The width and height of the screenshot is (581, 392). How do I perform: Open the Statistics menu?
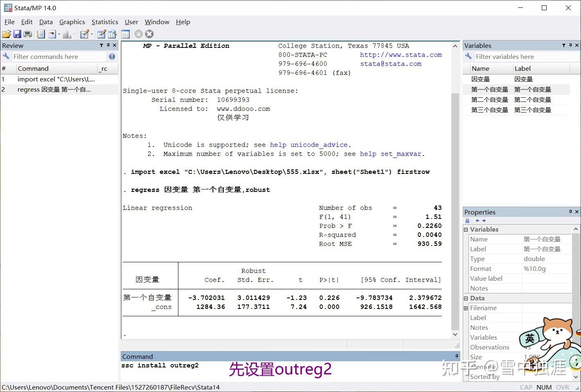(x=105, y=22)
